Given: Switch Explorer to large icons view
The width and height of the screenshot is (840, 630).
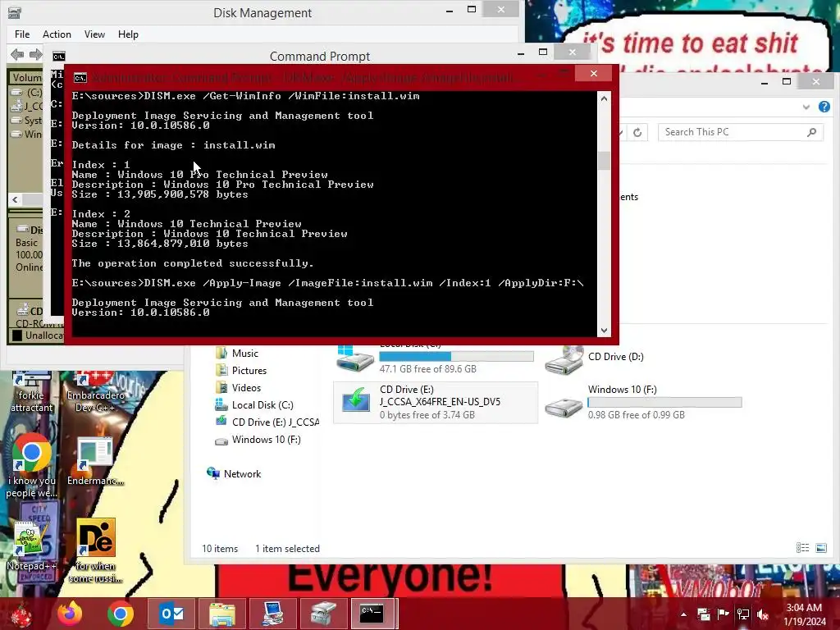Looking at the screenshot, I should click(820, 547).
